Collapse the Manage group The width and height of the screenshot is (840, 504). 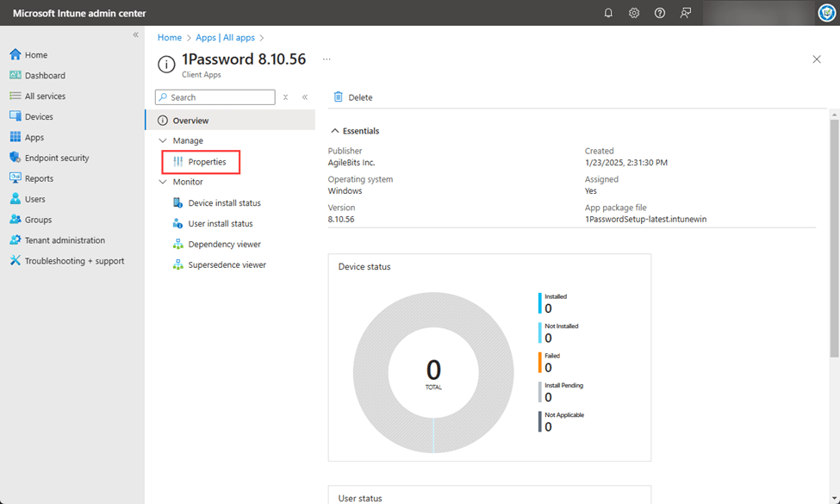(x=164, y=140)
